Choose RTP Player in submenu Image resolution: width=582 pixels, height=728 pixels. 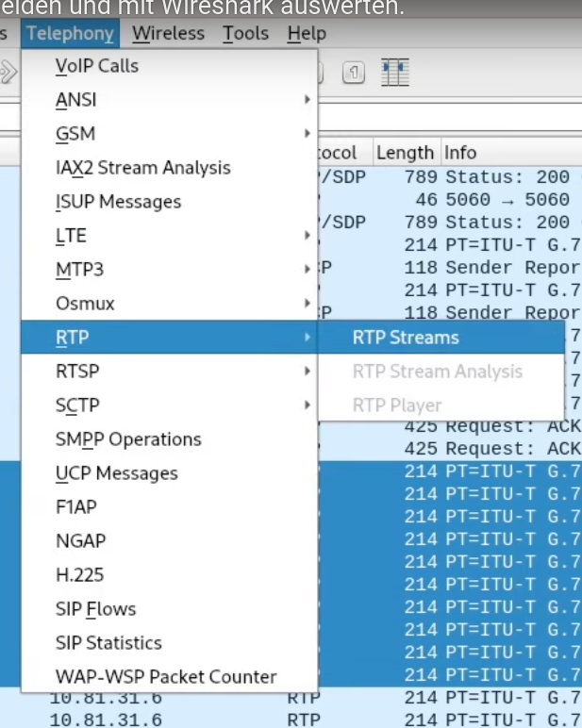coord(441,405)
